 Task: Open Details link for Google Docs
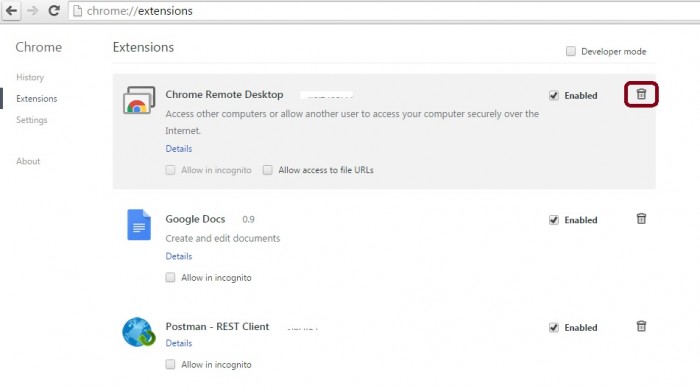point(179,256)
